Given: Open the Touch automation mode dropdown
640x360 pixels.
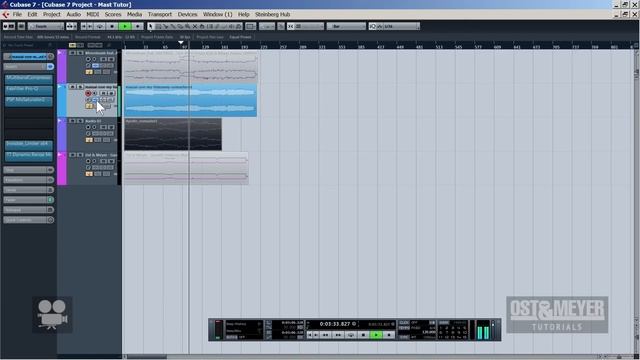Looking at the screenshot, I should coord(45,27).
